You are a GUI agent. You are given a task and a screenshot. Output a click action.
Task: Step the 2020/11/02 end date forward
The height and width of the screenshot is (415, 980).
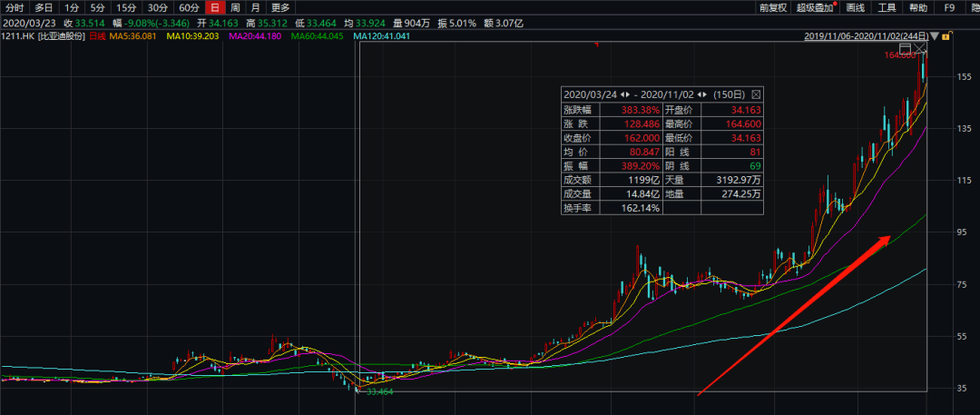pyautogui.click(x=703, y=94)
